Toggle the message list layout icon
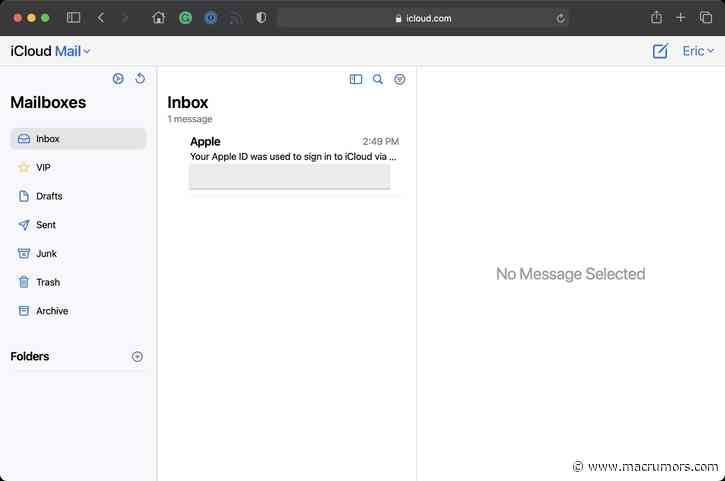Viewport: 725px width, 481px height. 356,80
